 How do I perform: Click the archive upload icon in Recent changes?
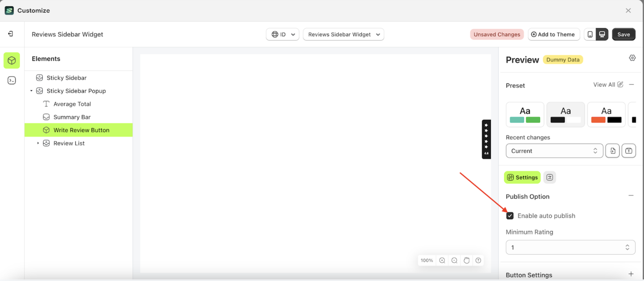[629, 151]
